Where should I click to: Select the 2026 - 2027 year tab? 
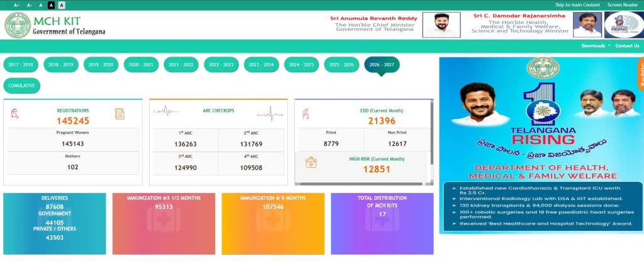click(382, 65)
